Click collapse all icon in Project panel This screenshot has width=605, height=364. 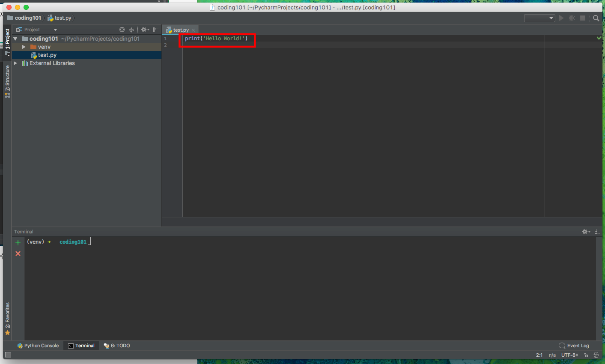(x=131, y=30)
